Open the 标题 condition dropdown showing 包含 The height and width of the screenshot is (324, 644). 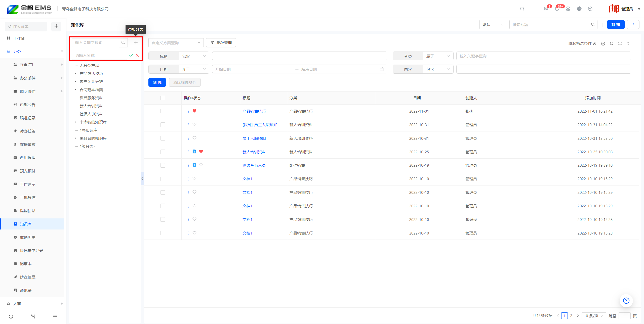(194, 56)
